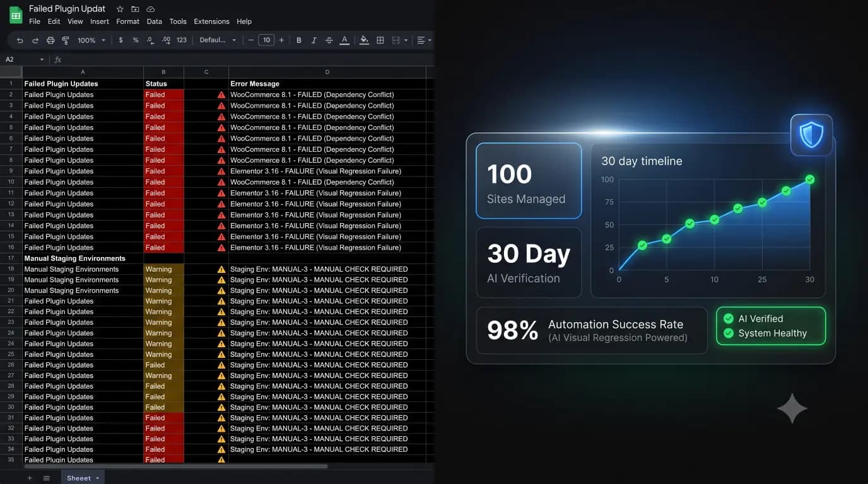
Task: Open the Edit menu
Action: (x=54, y=21)
